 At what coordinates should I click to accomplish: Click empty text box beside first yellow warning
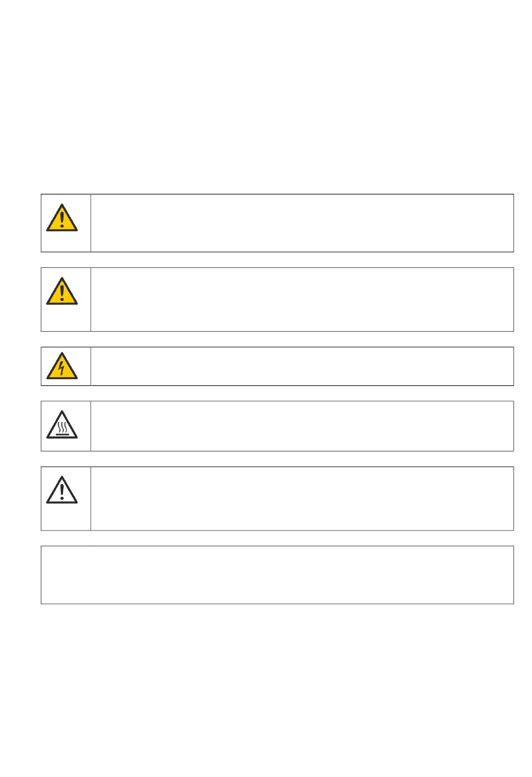coord(302,223)
